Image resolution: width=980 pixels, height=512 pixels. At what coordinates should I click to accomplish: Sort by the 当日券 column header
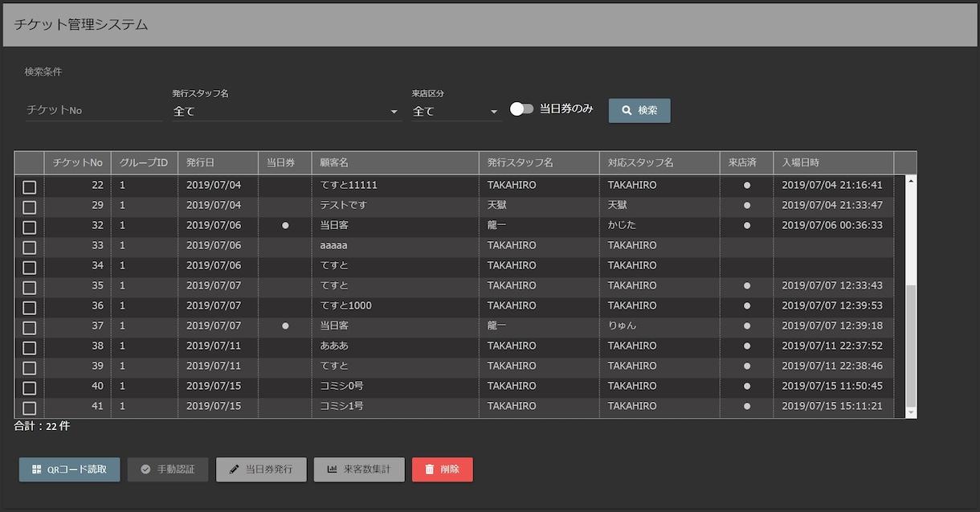pos(285,163)
